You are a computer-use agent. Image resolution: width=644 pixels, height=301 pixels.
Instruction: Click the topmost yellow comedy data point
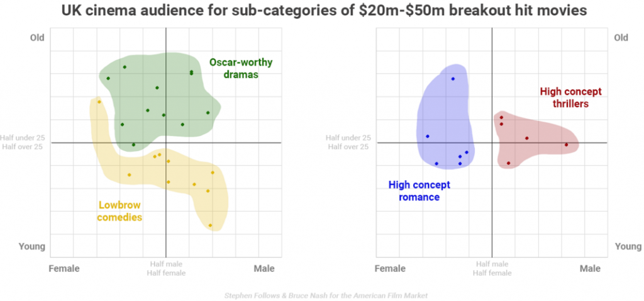(x=99, y=101)
